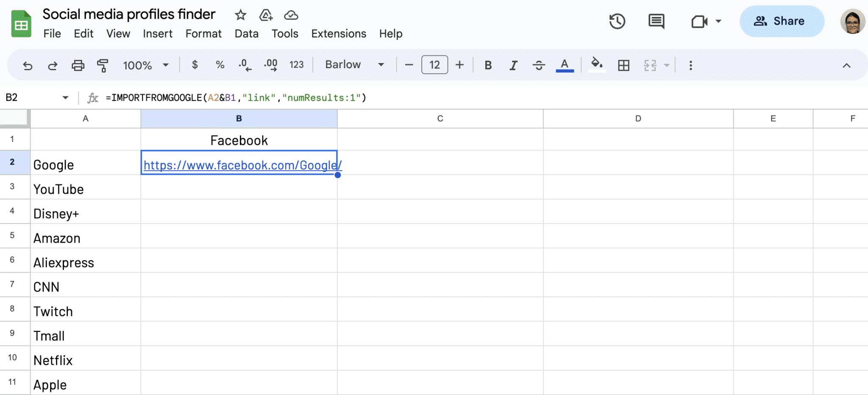Click the font size field
The width and height of the screenshot is (868, 395).
click(x=434, y=65)
